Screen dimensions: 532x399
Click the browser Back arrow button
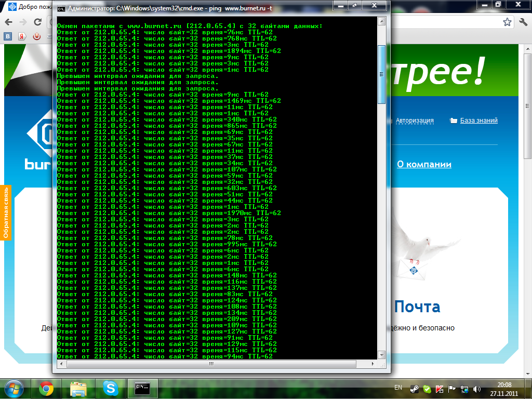[9, 22]
